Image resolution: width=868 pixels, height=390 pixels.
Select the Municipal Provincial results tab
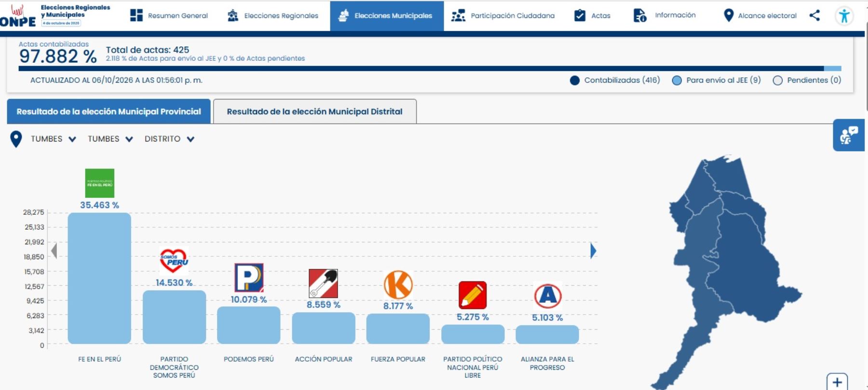108,111
